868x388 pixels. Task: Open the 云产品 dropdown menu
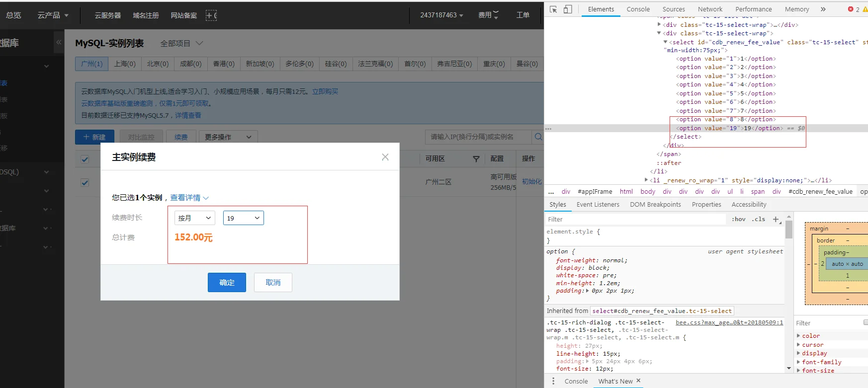pyautogui.click(x=53, y=15)
